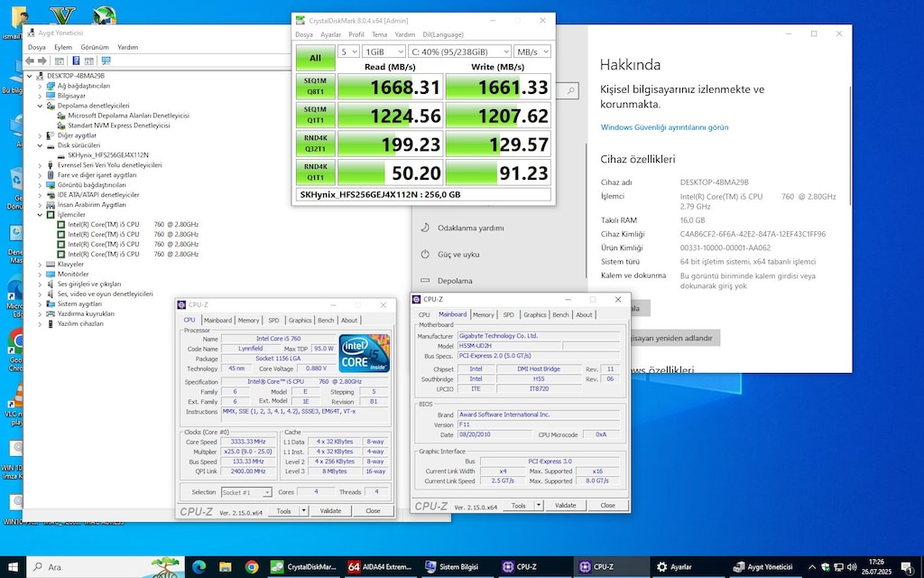924x578 pixels.
Task: Open Profil menu in CrystalDiskMark
Action: (356, 35)
